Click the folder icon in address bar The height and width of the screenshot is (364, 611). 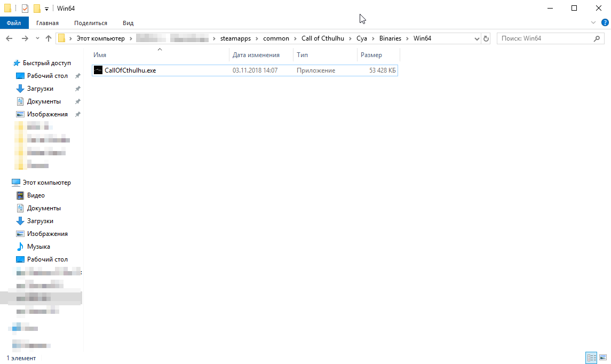point(61,38)
